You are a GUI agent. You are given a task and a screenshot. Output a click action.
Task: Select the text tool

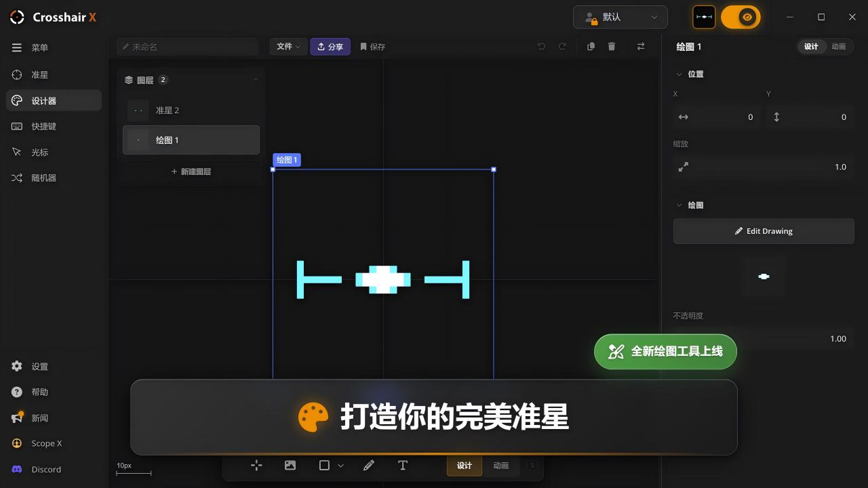click(403, 465)
